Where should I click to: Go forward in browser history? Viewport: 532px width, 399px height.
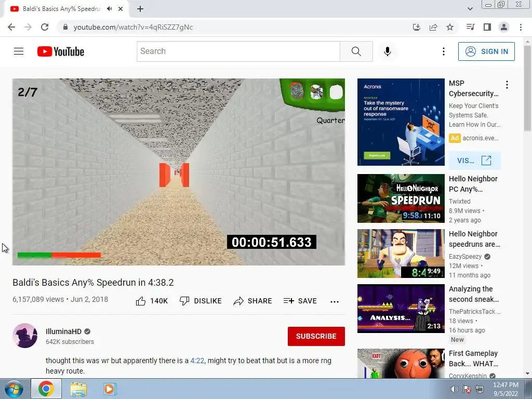pos(28,27)
